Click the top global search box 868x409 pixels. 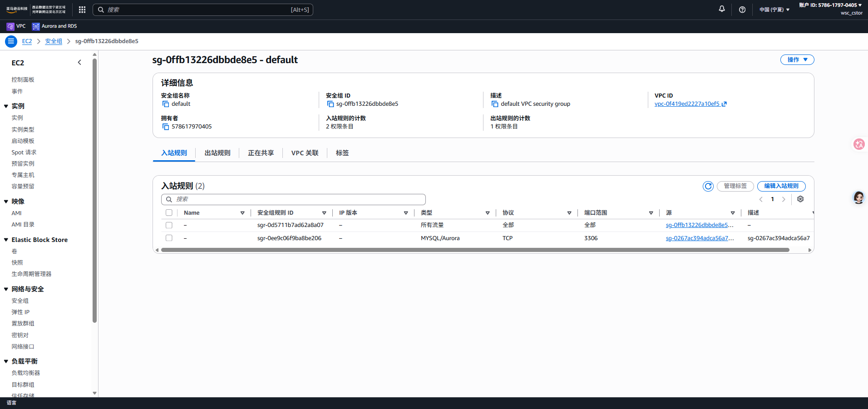point(203,10)
